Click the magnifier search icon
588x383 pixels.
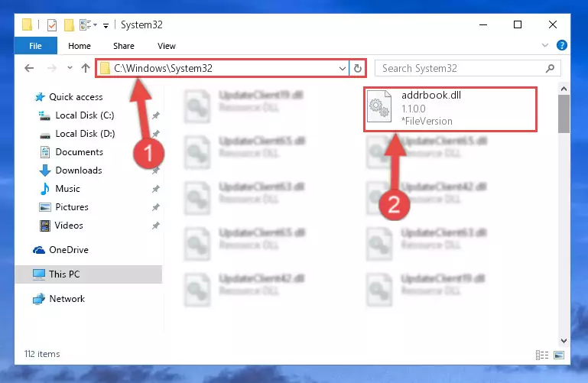click(x=550, y=68)
